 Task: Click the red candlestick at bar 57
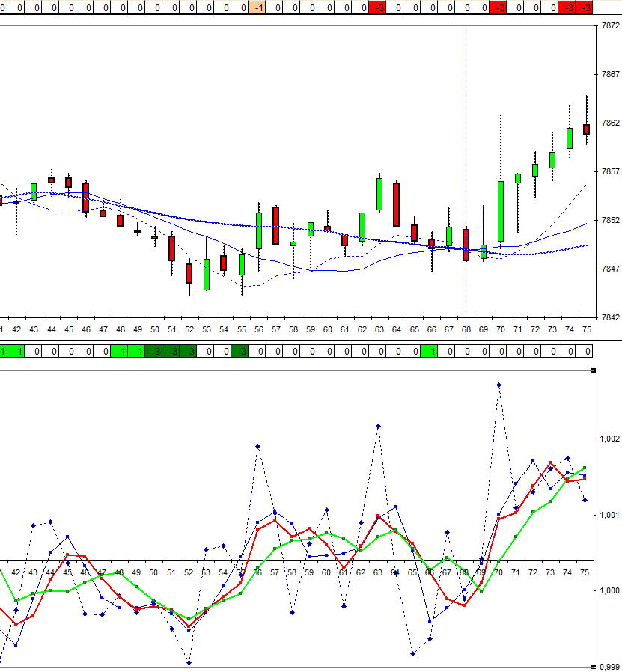point(275,224)
